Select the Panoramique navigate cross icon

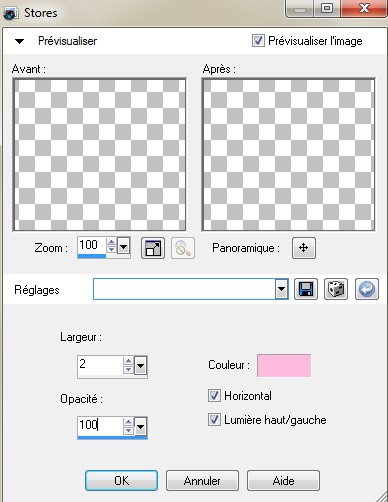304,248
